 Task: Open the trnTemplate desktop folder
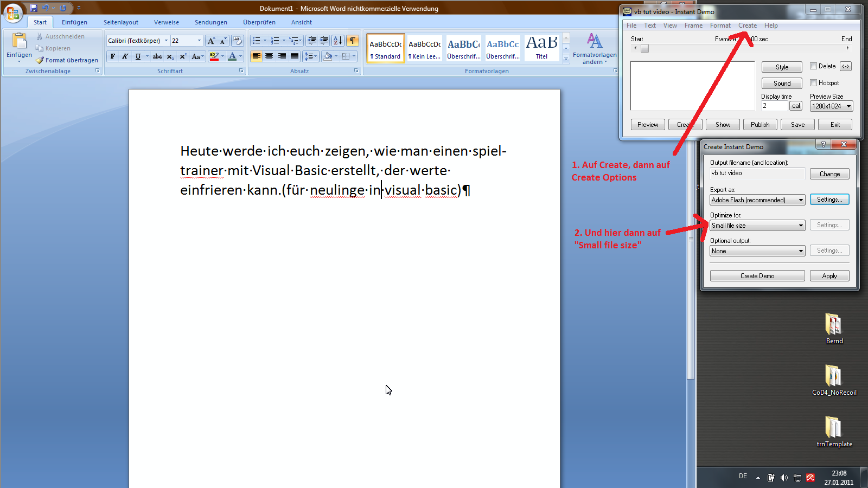(834, 429)
